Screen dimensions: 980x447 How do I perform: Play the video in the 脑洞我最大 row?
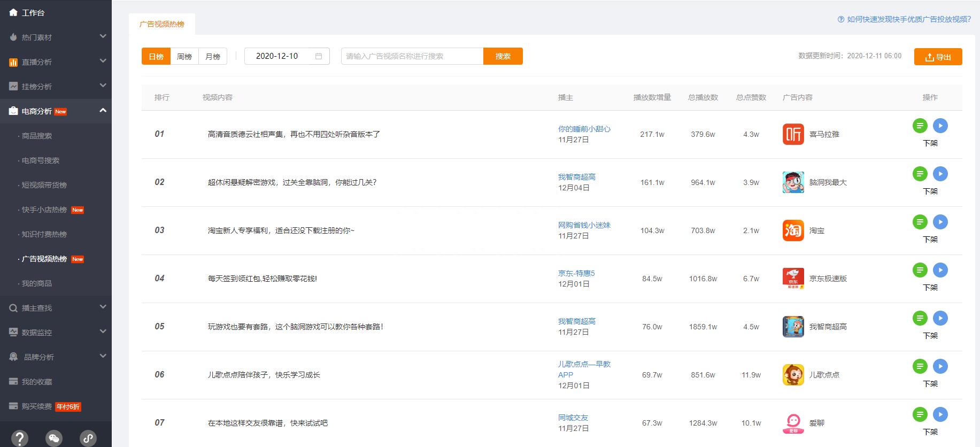[940, 174]
